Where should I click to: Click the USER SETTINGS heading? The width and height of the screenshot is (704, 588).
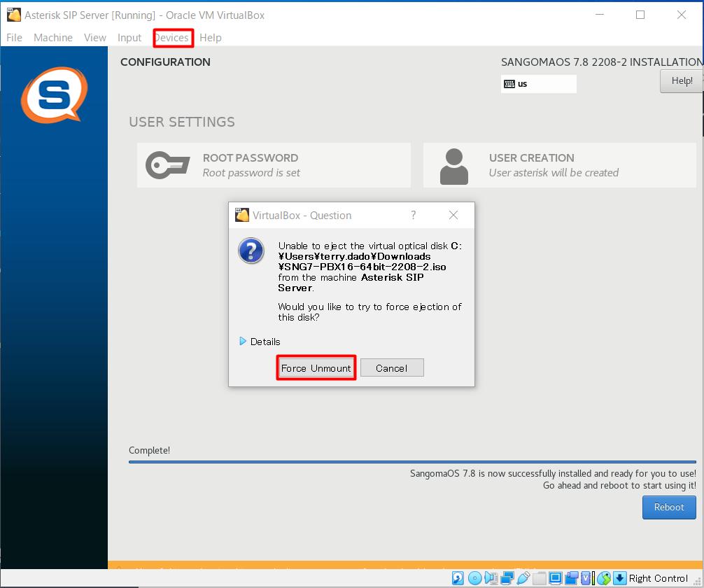tap(182, 122)
